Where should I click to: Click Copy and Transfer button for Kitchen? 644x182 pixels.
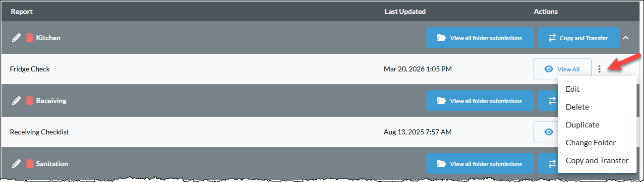(x=579, y=38)
